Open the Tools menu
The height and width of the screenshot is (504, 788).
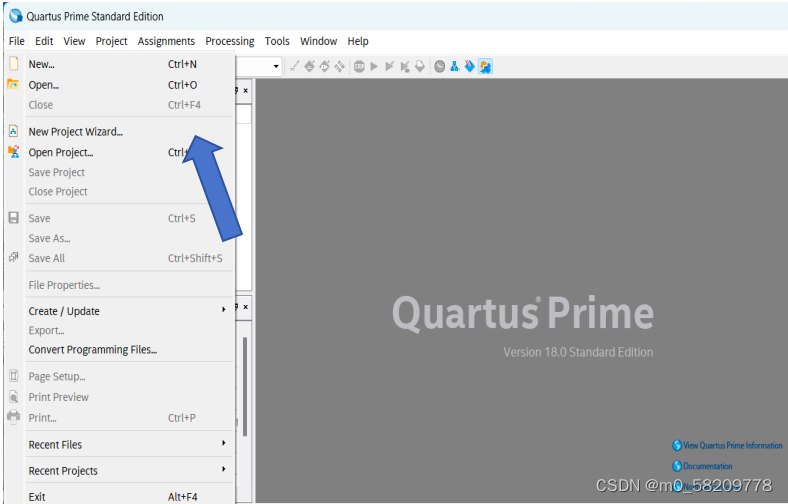coord(277,41)
